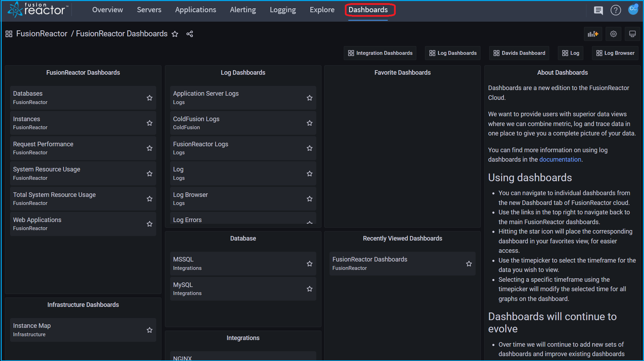Switch to the Alerting tab
The height and width of the screenshot is (361, 644).
tap(243, 10)
